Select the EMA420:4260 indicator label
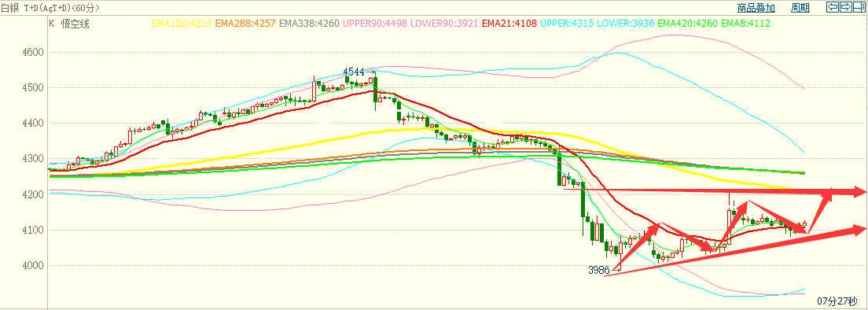The height and width of the screenshot is (310, 868). point(687,24)
